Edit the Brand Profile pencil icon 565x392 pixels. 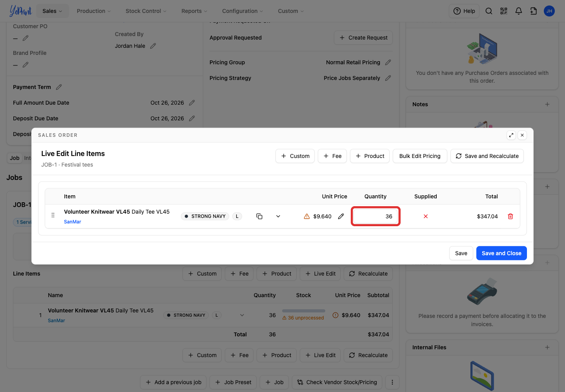click(x=26, y=65)
